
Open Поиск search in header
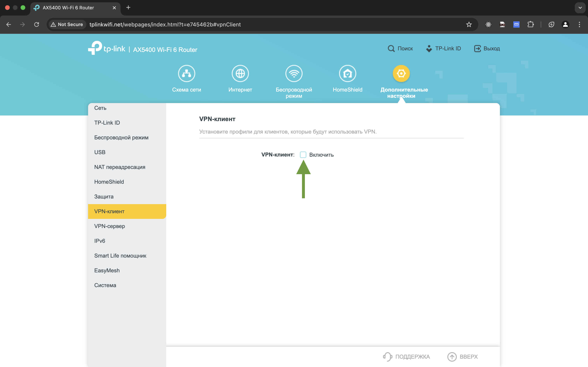pos(400,49)
